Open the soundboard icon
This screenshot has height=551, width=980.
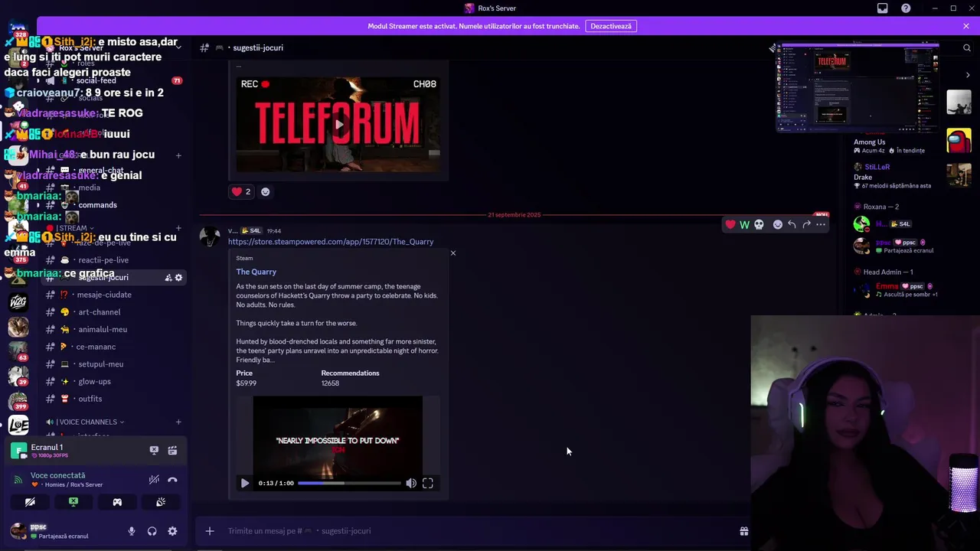pos(161,502)
